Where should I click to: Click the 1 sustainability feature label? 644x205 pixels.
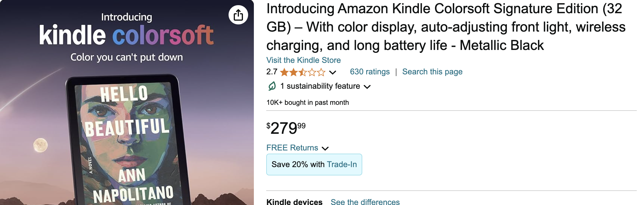tap(320, 86)
